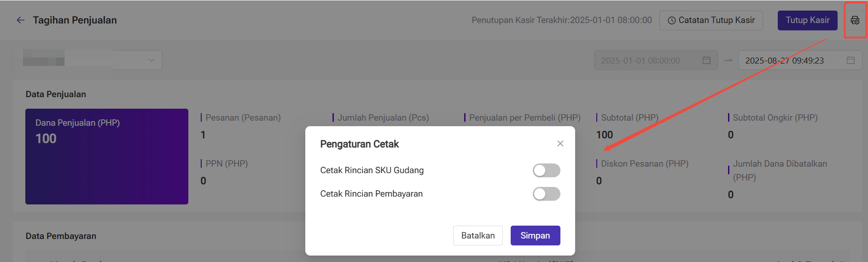
Task: Select the Dana Penjualan purple card
Action: (x=107, y=157)
